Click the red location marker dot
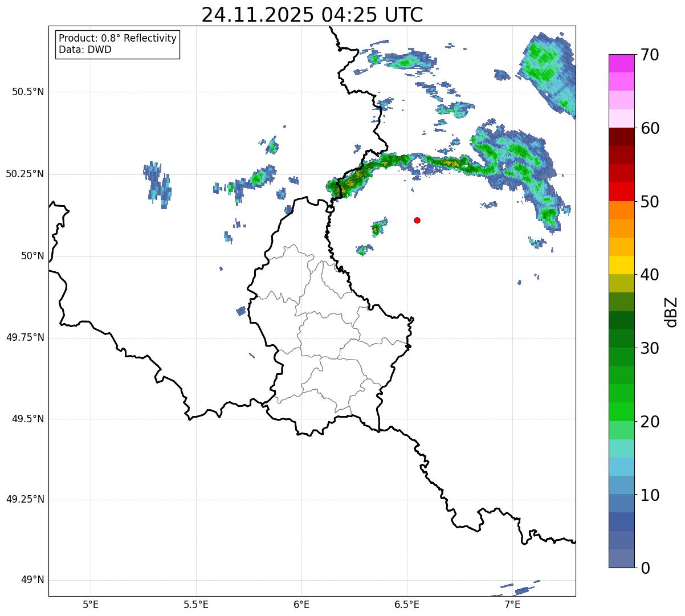The height and width of the screenshot is (616, 685). click(417, 220)
